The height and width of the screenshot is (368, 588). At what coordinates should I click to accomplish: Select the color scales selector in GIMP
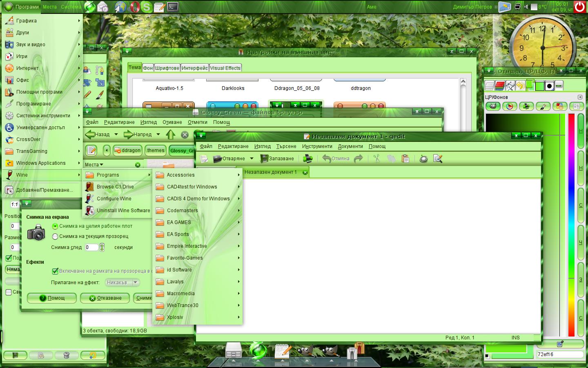576,106
